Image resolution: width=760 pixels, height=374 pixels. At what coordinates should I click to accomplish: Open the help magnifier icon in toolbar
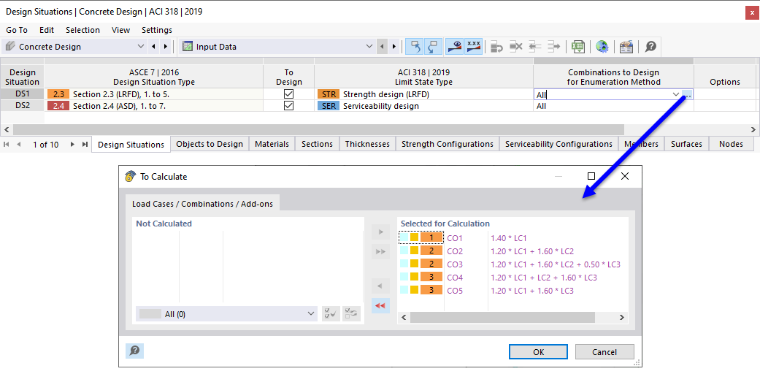click(650, 47)
